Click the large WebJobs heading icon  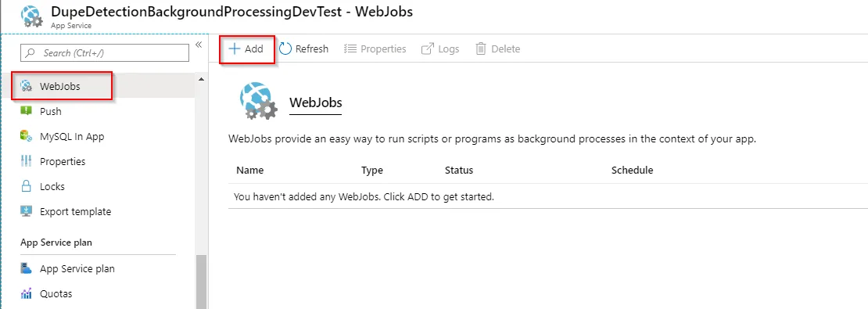click(x=258, y=102)
